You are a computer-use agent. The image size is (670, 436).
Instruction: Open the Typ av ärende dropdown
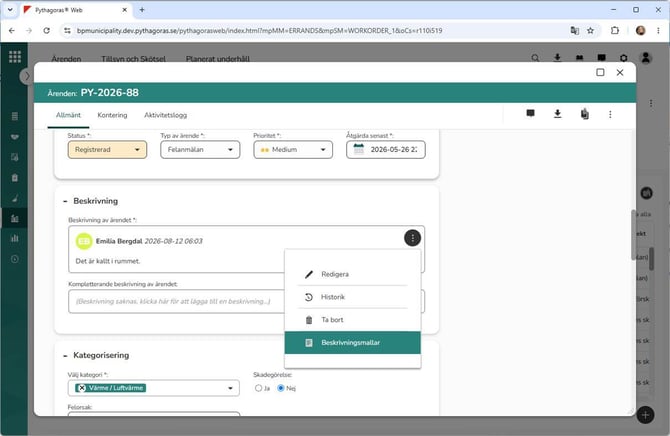(200, 150)
